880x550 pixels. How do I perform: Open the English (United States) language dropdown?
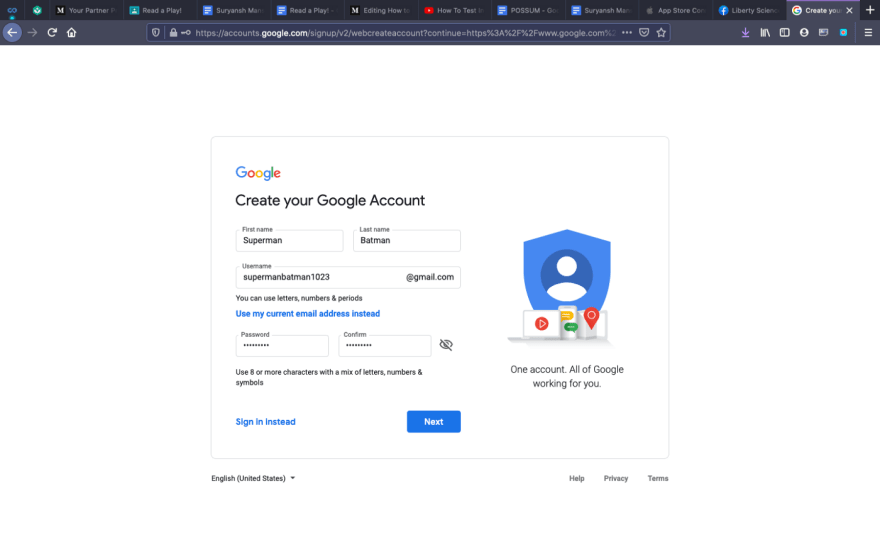point(253,478)
